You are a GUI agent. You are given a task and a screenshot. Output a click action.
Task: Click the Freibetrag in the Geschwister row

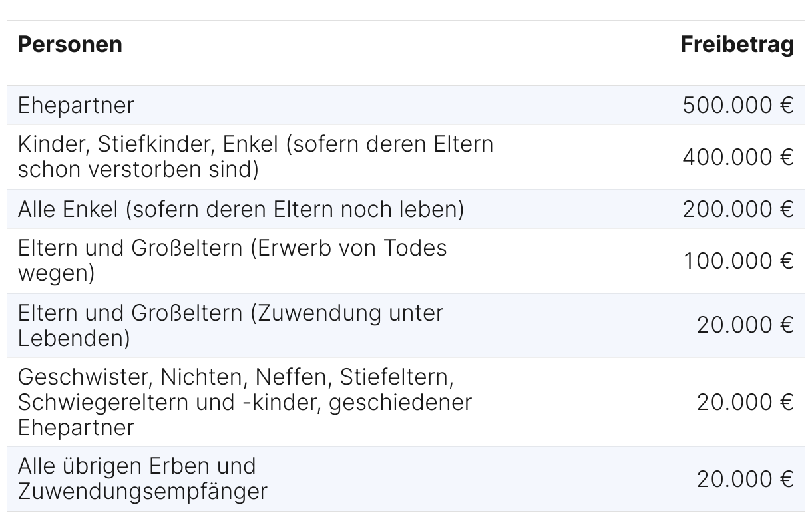[x=745, y=403]
